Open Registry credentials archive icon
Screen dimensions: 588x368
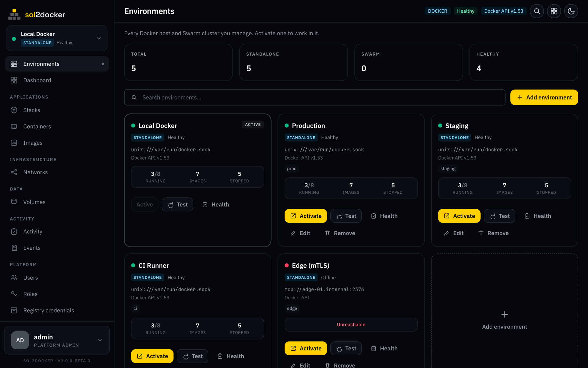pyautogui.click(x=14, y=310)
